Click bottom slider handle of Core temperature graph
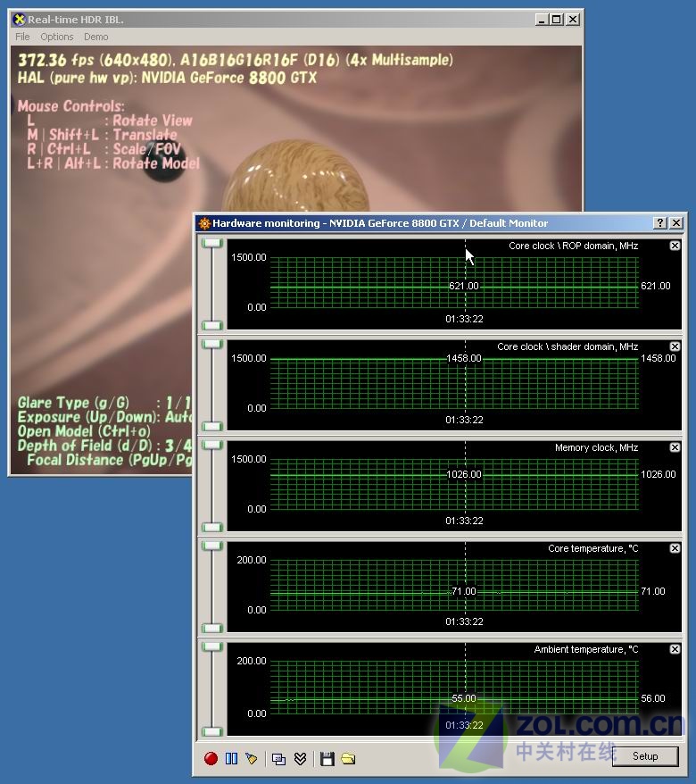696x784 pixels. (x=212, y=629)
